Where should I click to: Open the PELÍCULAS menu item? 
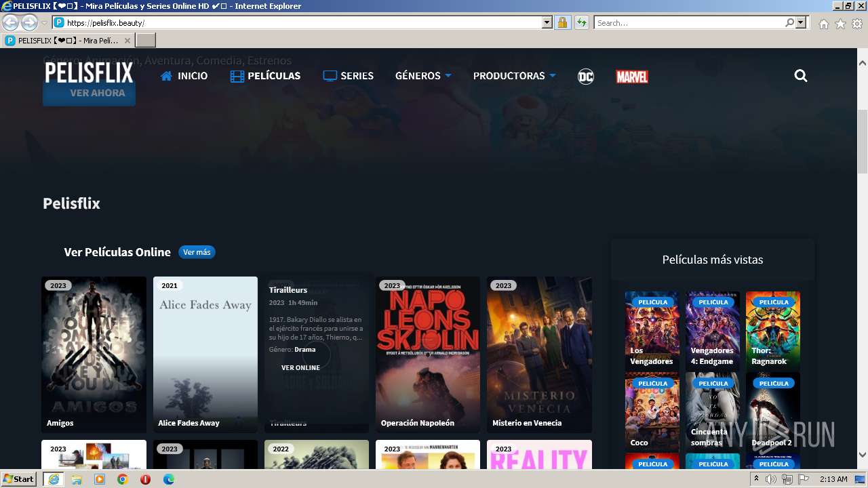point(265,76)
